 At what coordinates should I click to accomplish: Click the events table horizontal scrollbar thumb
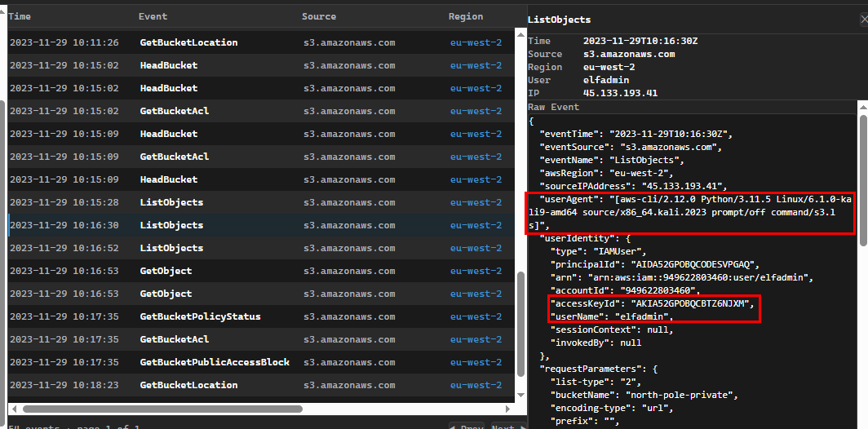click(x=162, y=409)
